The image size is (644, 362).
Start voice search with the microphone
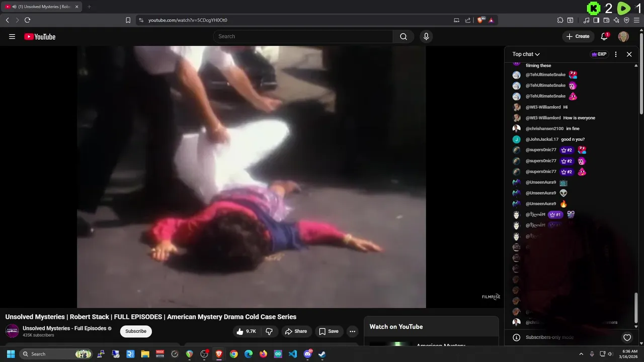pos(426,36)
